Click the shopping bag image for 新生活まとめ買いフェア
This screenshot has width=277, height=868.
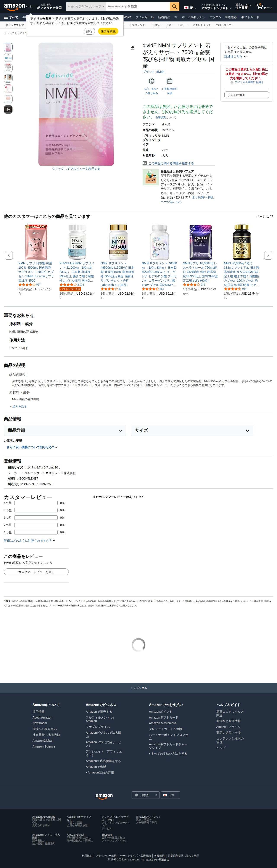point(151,177)
